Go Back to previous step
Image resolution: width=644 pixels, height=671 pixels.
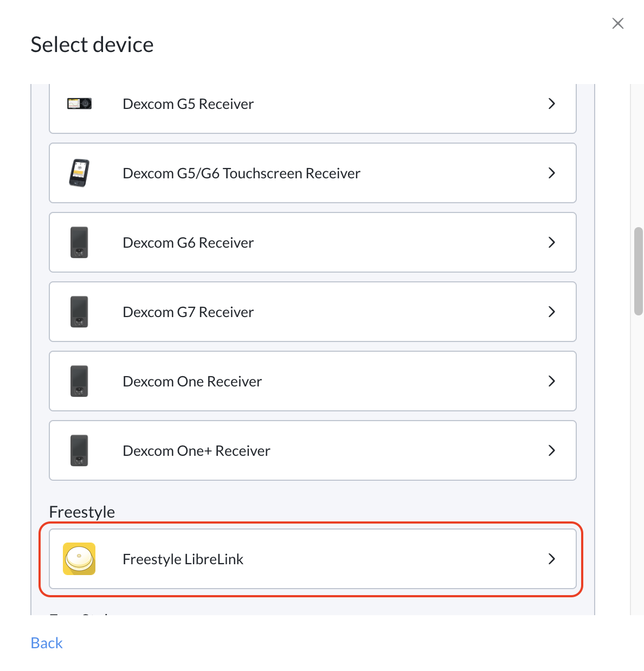point(47,643)
